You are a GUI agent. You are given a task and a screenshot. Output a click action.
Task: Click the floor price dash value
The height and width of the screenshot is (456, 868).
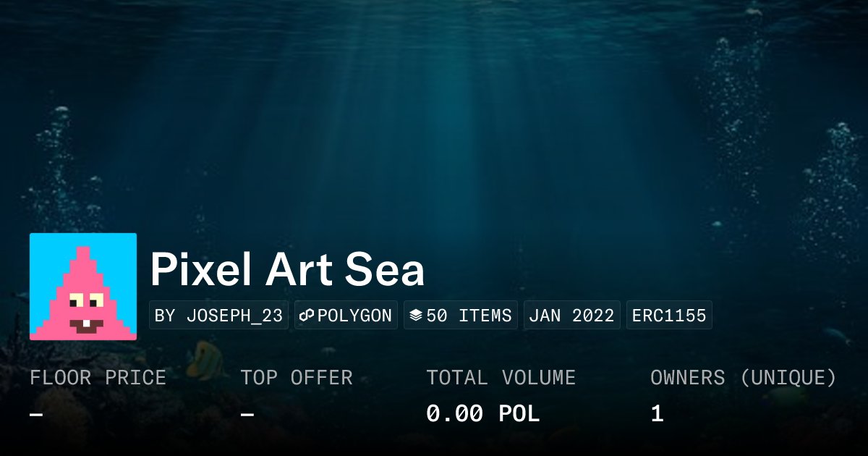tap(36, 414)
